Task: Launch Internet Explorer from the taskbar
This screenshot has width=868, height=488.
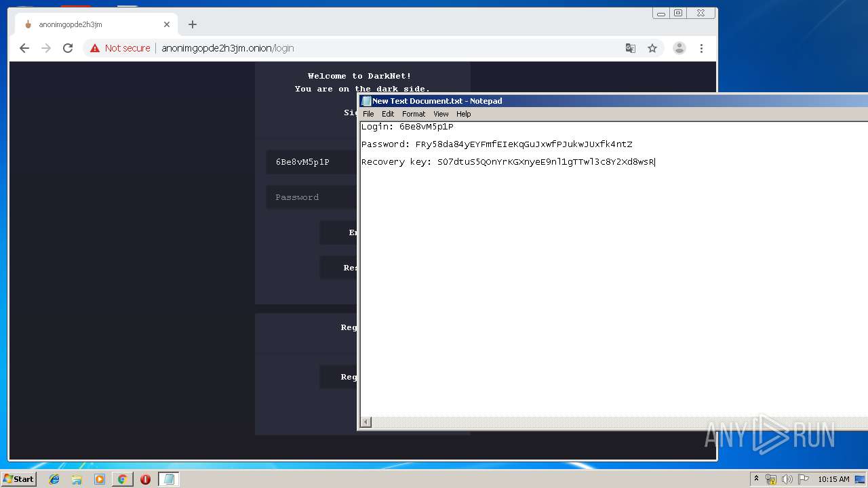Action: 54,479
